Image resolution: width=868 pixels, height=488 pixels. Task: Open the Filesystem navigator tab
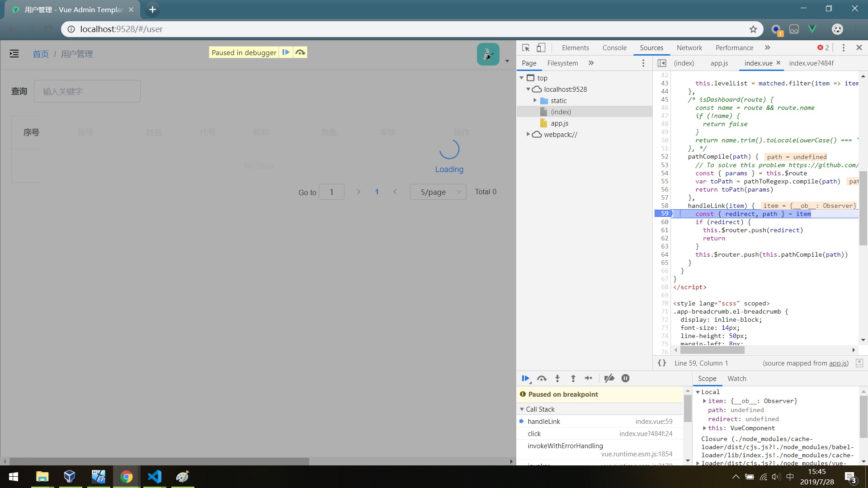coord(562,63)
